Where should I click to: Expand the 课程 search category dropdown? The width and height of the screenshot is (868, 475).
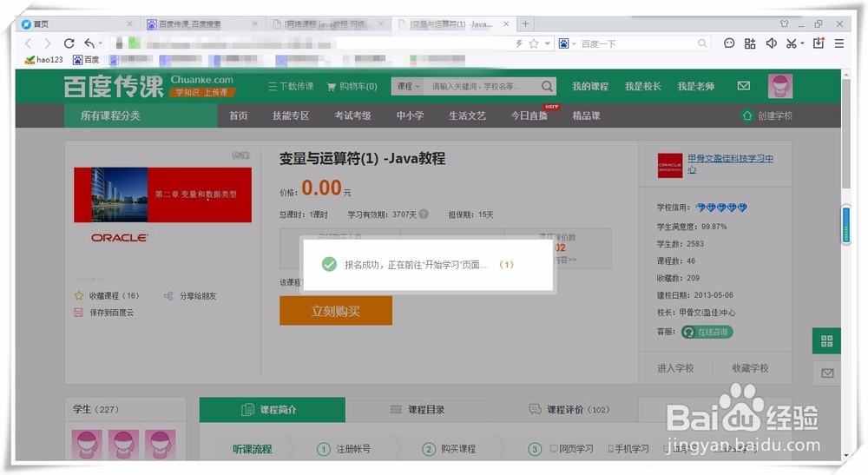point(408,86)
